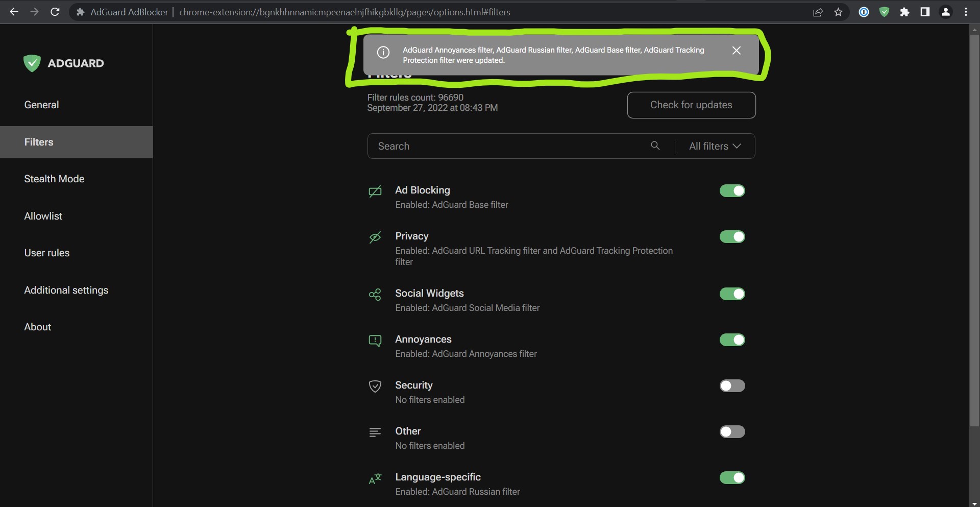Click the scrollbar up arrow

click(974, 30)
